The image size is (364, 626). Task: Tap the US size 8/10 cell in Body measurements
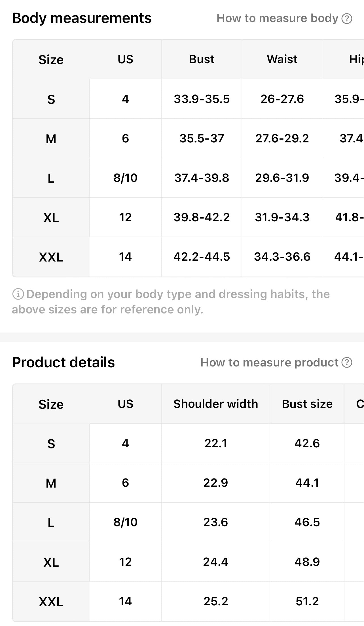point(125,178)
